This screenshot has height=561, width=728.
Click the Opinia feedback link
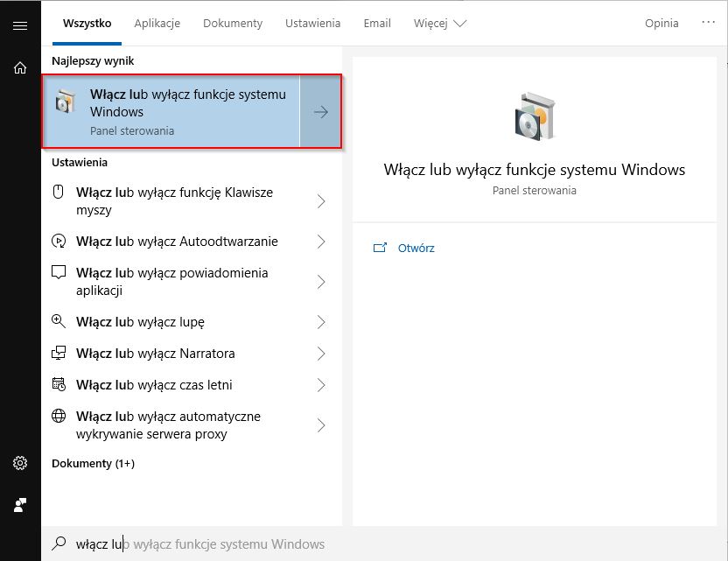coord(661,24)
